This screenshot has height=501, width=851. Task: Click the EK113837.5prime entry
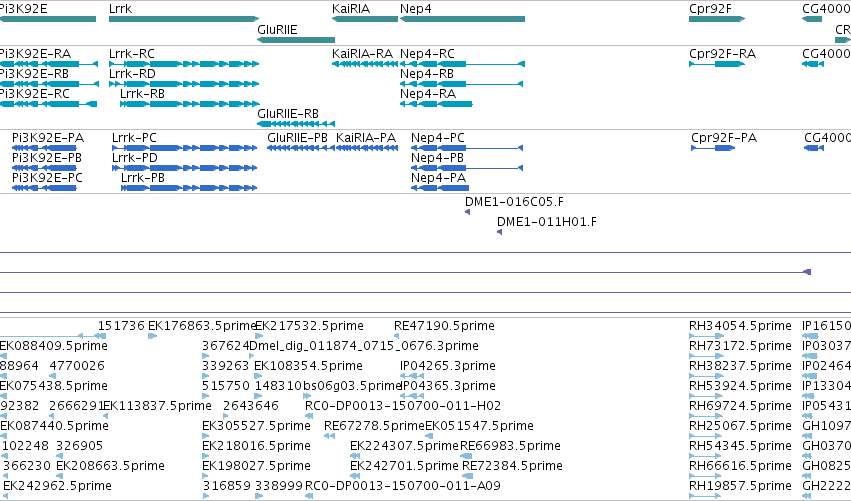157,406
